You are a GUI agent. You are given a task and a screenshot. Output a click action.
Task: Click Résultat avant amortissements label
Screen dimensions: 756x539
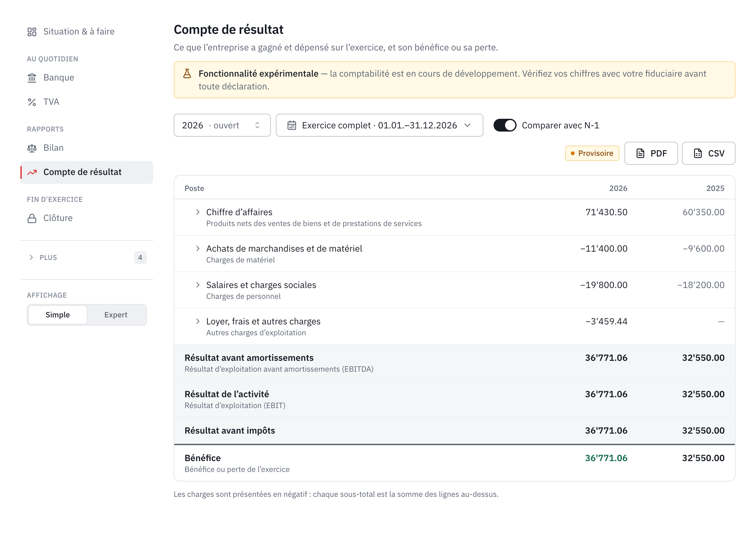point(249,358)
